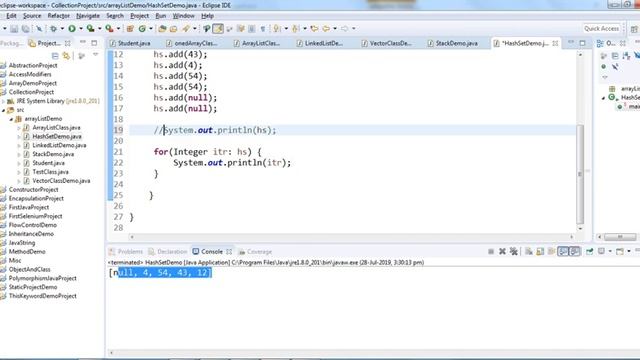Open Search via flashlight toolbar icon
The width and height of the screenshot is (640, 360).
pos(186,29)
